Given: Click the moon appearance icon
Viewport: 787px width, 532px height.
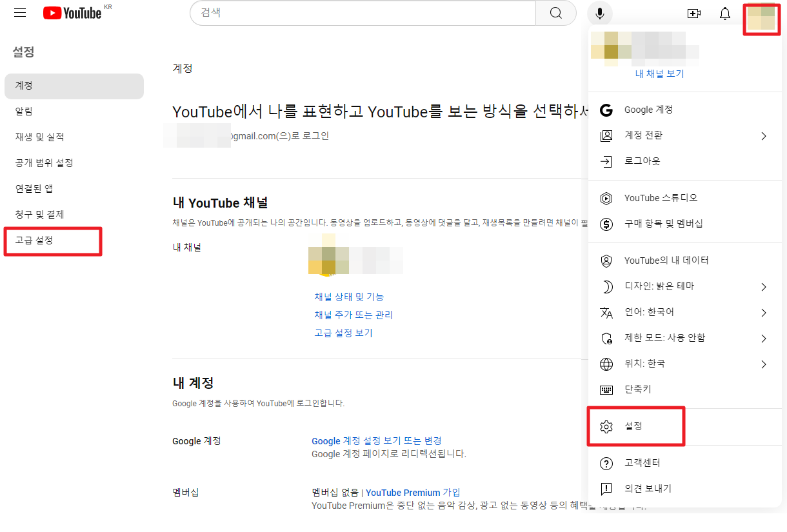Looking at the screenshot, I should (606, 286).
